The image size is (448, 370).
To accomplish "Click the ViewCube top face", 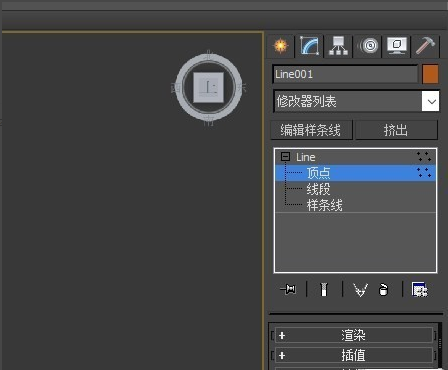I will click(209, 88).
